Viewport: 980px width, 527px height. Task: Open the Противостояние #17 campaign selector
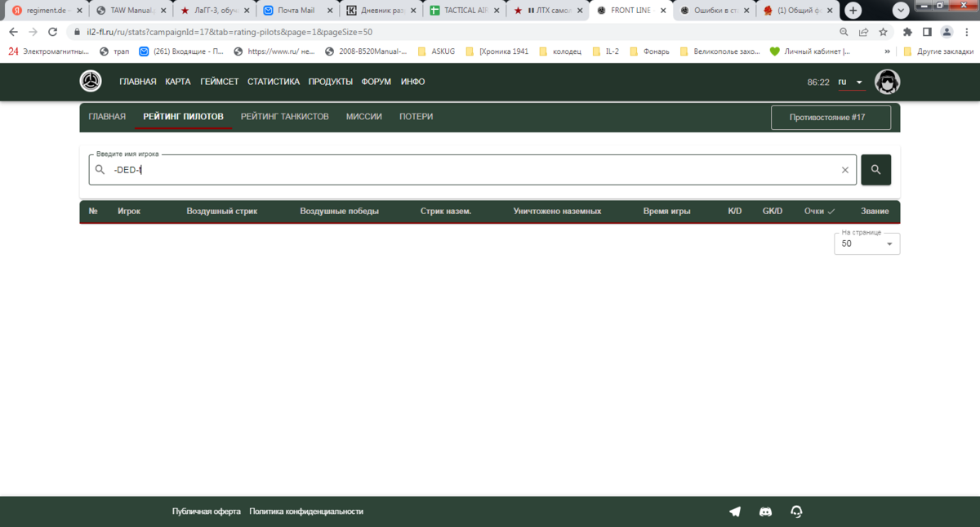(x=831, y=118)
